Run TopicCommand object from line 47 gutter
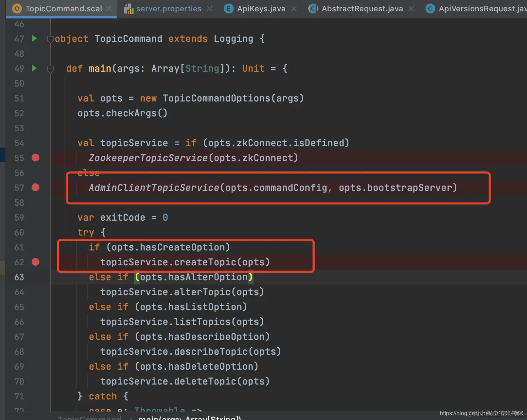 point(34,38)
